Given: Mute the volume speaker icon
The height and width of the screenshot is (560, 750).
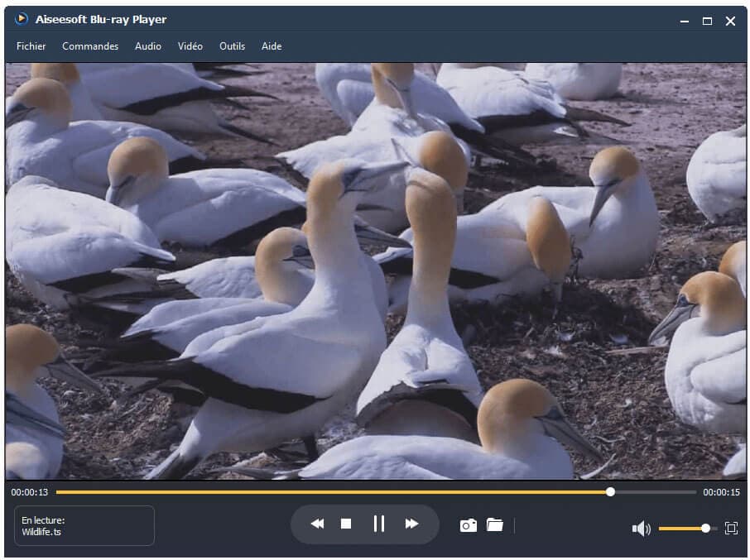Looking at the screenshot, I should click(x=641, y=528).
